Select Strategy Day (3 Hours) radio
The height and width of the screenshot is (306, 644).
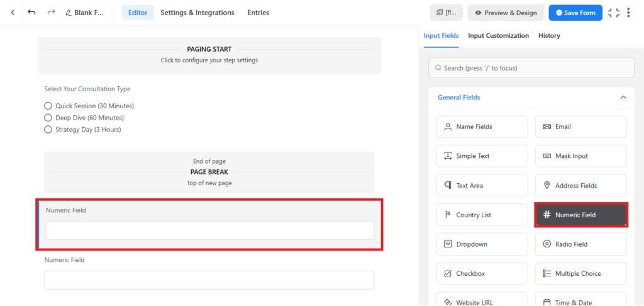click(48, 130)
